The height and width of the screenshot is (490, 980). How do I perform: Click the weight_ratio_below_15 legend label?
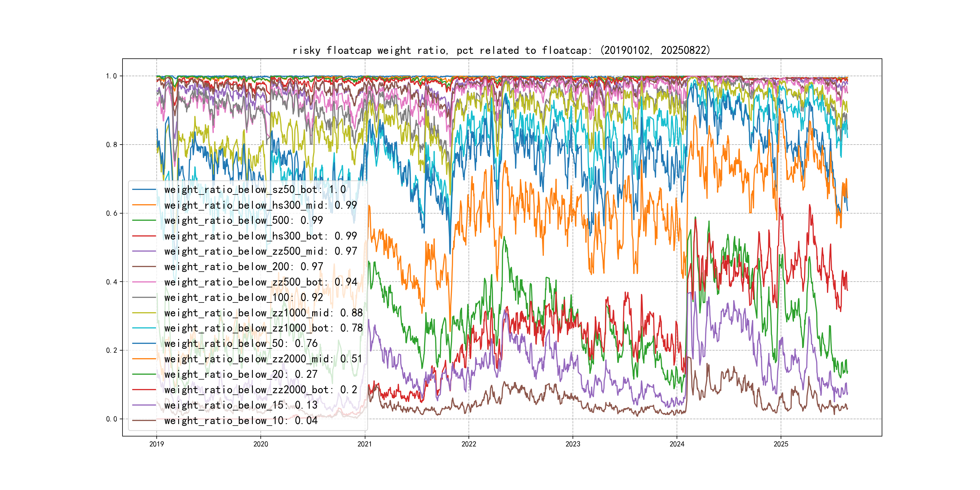[x=240, y=405]
